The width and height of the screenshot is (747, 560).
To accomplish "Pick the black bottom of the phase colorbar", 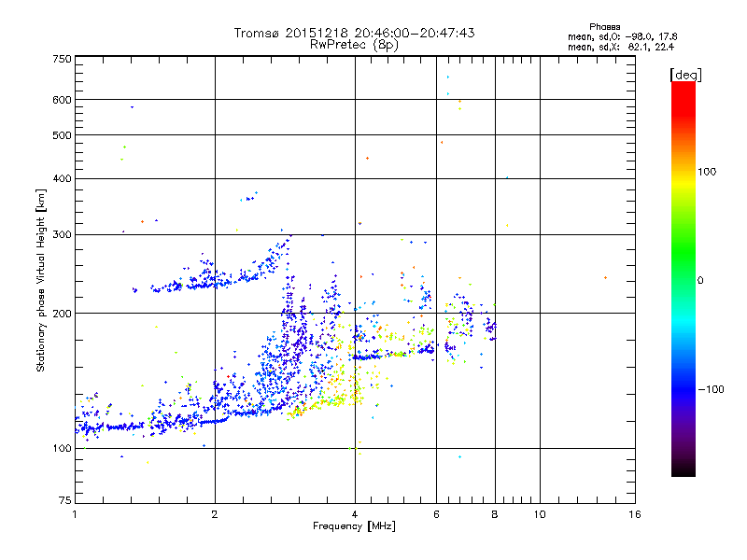I will coord(684,469).
